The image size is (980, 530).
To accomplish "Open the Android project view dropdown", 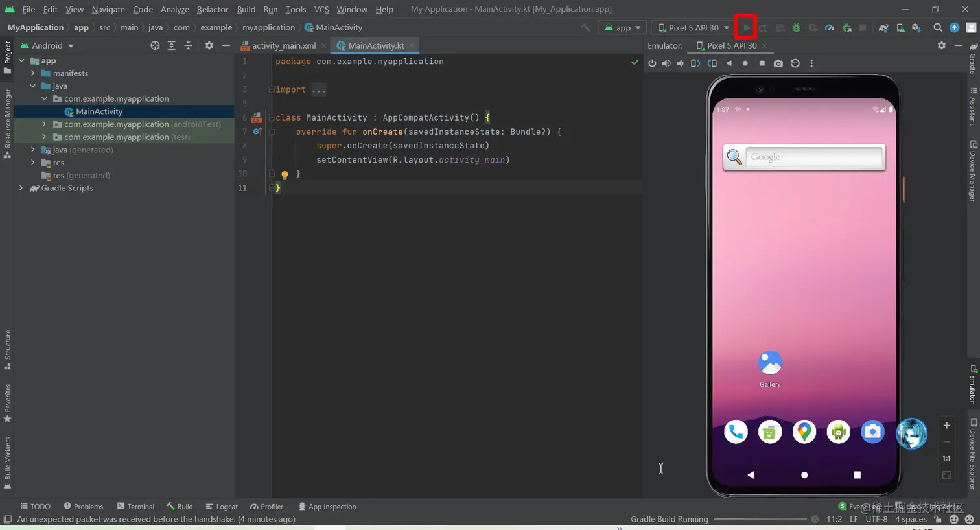I will click(x=47, y=45).
